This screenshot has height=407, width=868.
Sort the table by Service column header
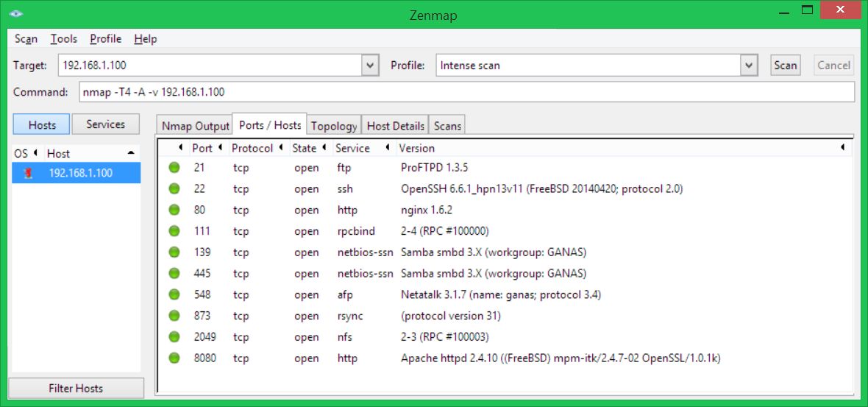tap(363, 148)
